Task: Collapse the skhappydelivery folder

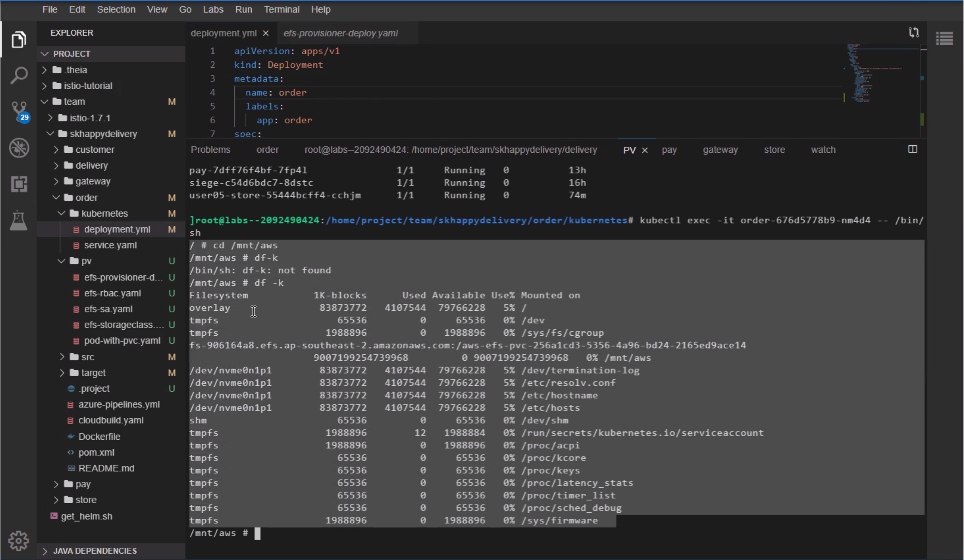Action: [50, 134]
